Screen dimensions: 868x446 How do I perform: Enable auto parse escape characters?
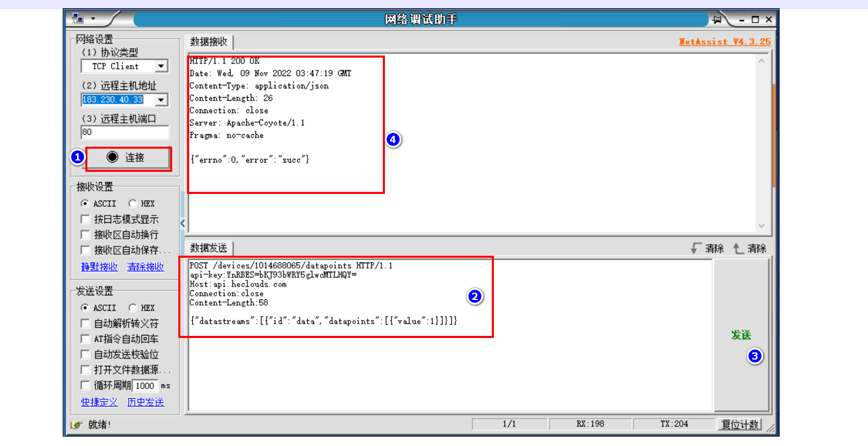pyautogui.click(x=85, y=324)
